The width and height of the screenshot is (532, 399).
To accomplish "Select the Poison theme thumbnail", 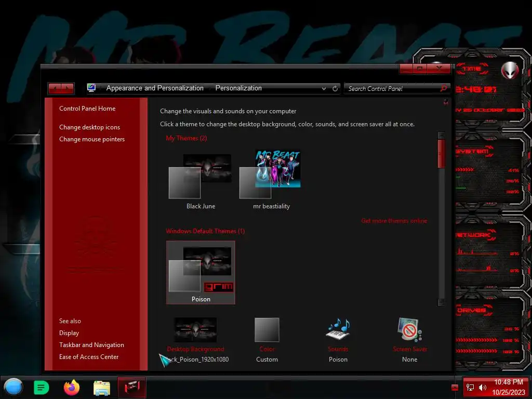I will (201, 272).
